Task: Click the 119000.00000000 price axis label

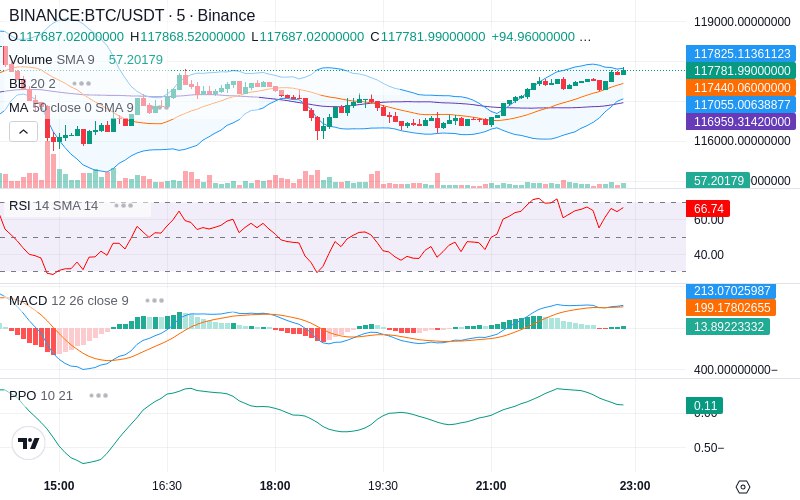Action: [x=742, y=22]
